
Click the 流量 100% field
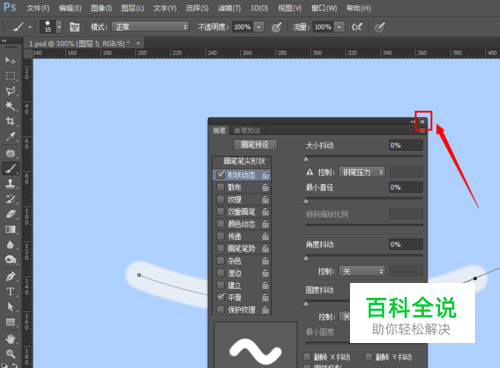(323, 27)
